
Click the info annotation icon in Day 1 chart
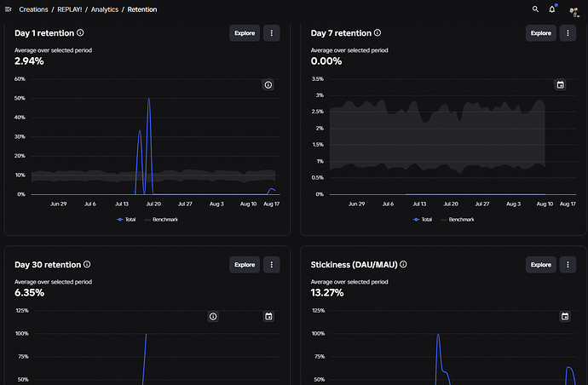(x=268, y=85)
